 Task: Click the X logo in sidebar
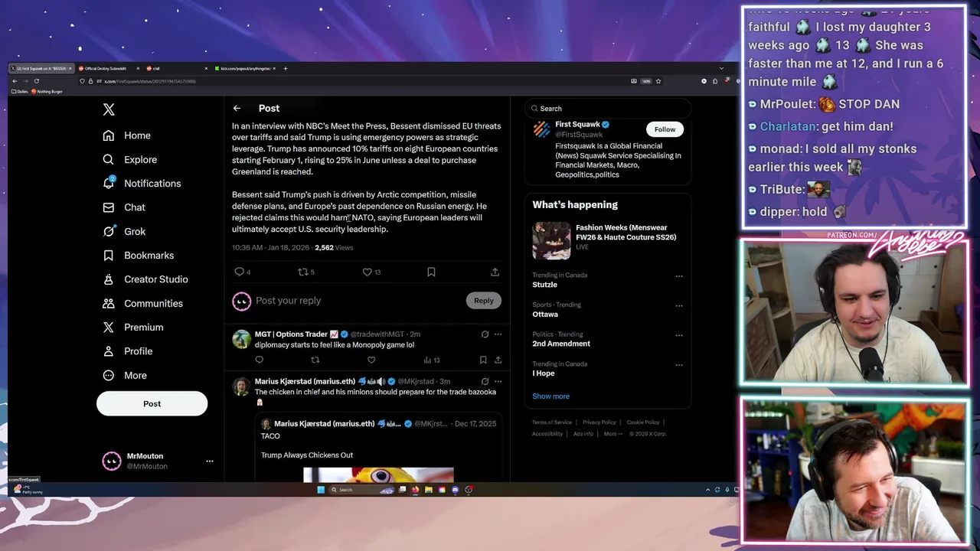pyautogui.click(x=109, y=109)
